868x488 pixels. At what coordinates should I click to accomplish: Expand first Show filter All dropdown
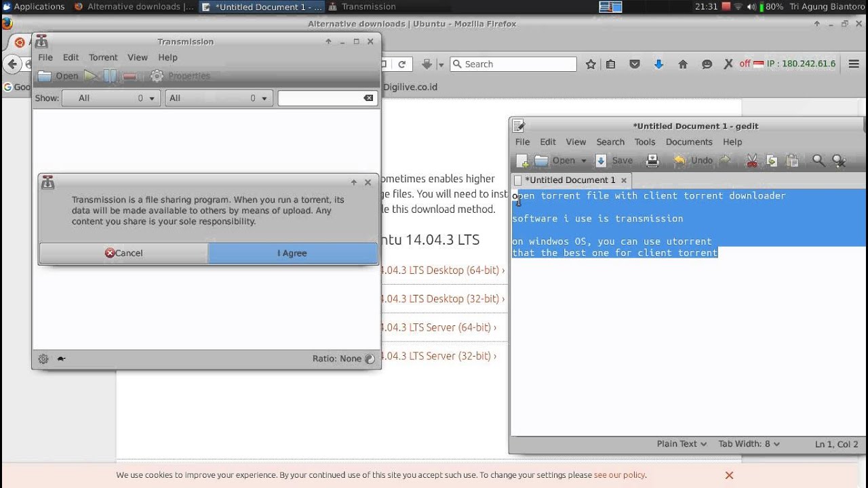point(111,98)
